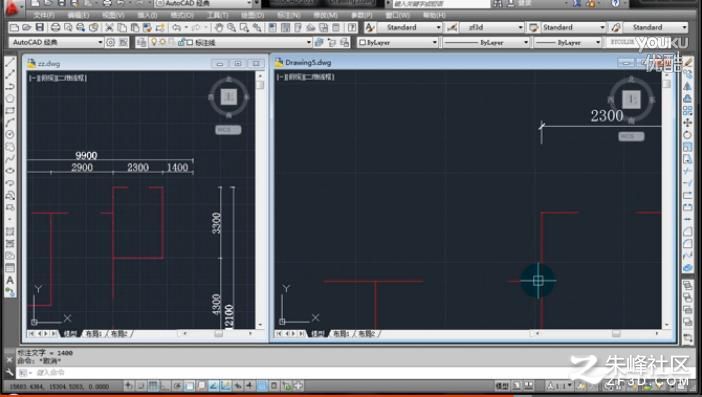This screenshot has height=397, width=702.
Task: Select the first layout tab in zz.dwg
Action: tap(94, 334)
